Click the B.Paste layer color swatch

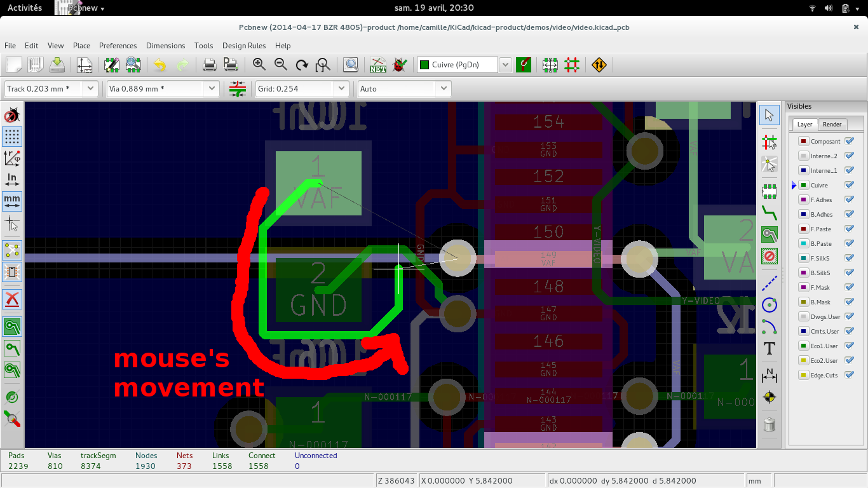coord(803,243)
